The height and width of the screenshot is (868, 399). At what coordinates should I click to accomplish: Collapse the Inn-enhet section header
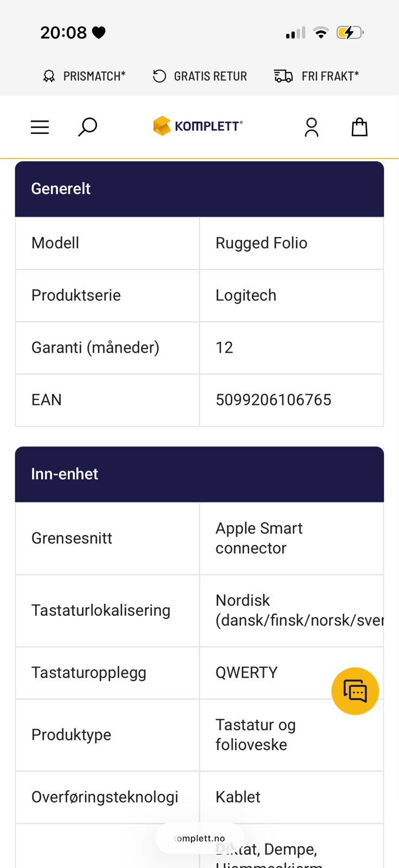[x=200, y=474]
